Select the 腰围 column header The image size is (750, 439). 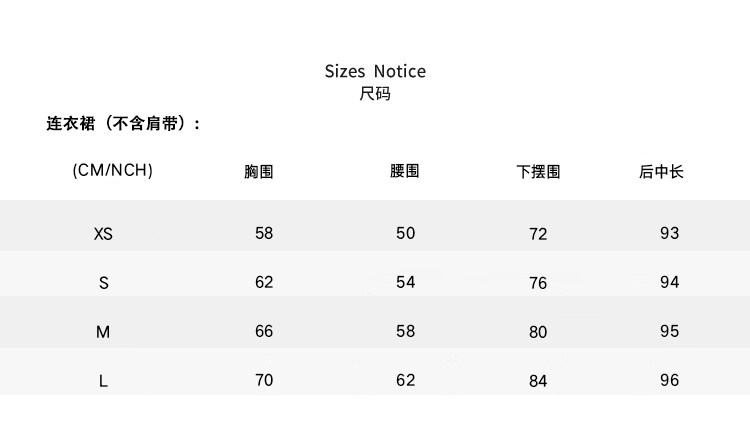click(404, 171)
